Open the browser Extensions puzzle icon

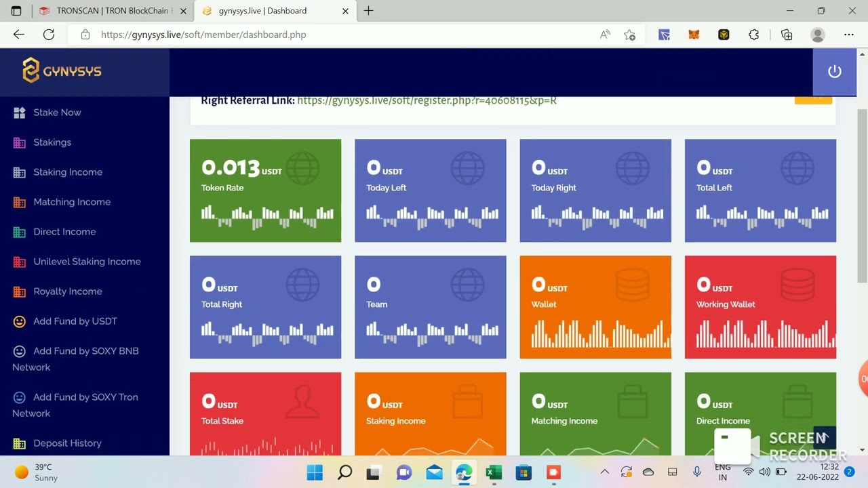pyautogui.click(x=753, y=35)
